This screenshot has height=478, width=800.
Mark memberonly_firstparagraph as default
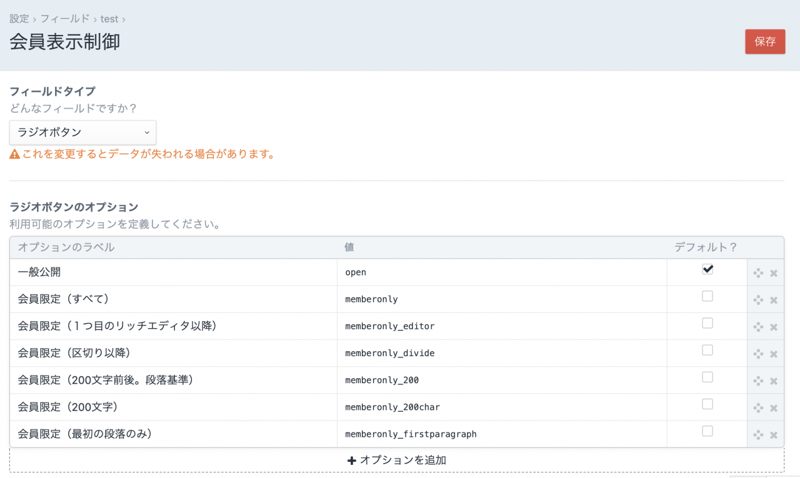pyautogui.click(x=707, y=432)
